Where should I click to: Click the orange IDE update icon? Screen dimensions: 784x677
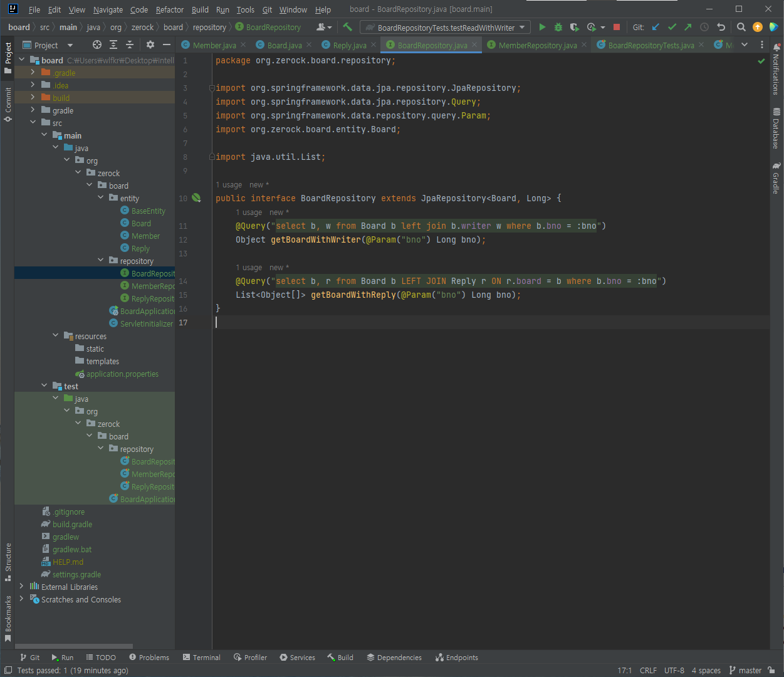[x=757, y=27]
